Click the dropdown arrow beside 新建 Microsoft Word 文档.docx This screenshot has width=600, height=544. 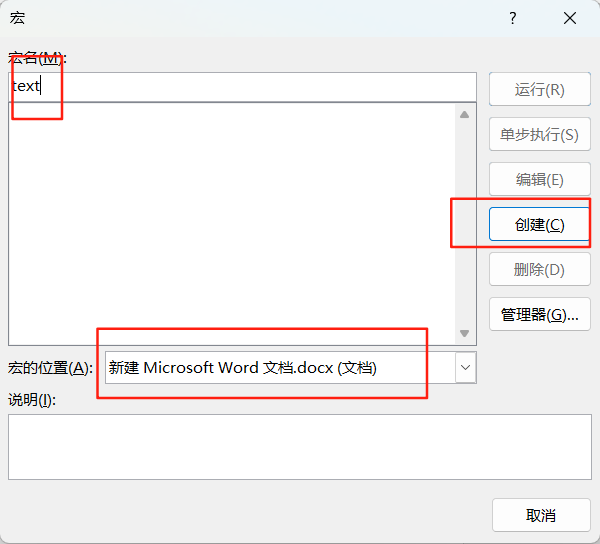466,368
